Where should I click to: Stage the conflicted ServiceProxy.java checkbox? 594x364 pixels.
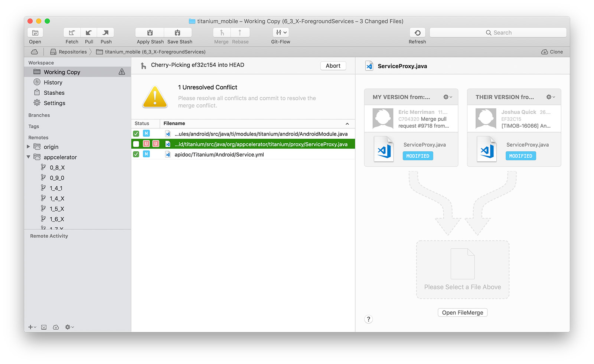tap(136, 144)
